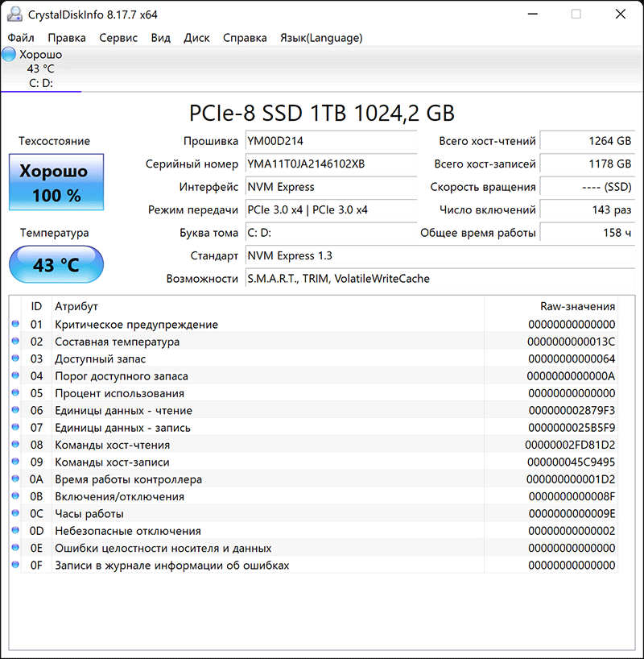The width and height of the screenshot is (644, 659).
Task: Open the Справка menu
Action: click(x=245, y=38)
